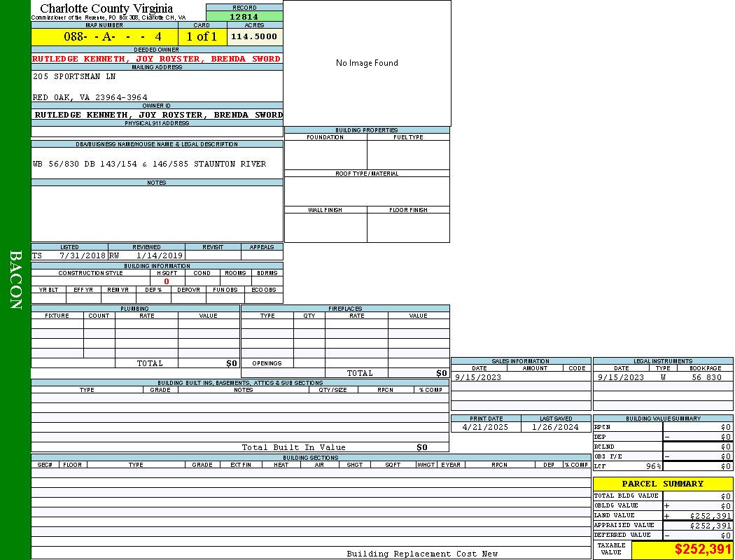Click the 'No Image Found' photo placeholder

pos(367,63)
